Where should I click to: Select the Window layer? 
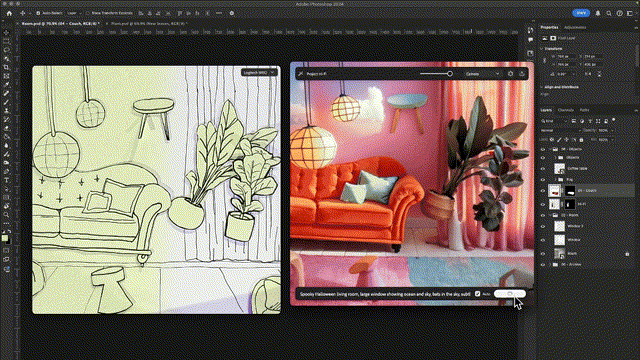pyautogui.click(x=588, y=240)
